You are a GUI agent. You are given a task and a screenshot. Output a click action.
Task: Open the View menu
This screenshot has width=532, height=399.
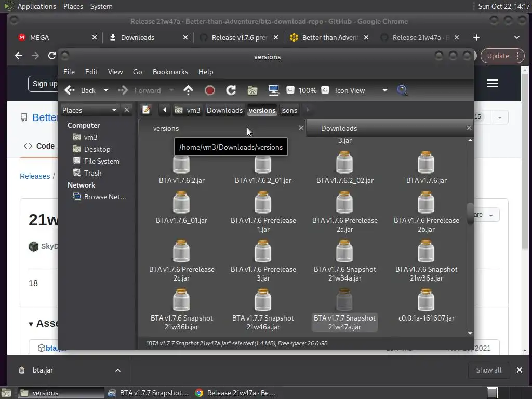[115, 72]
